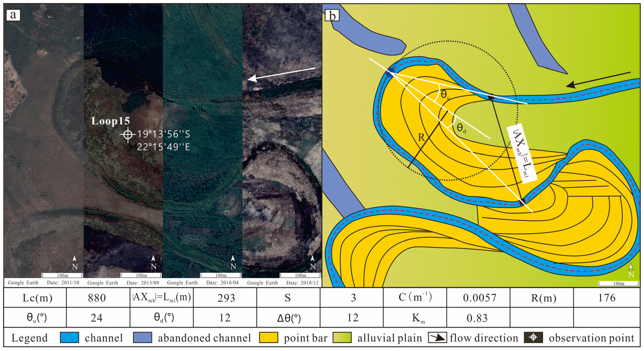Click the R(m) value 176 cell
Screen dimensions: 644x351
pos(607,298)
